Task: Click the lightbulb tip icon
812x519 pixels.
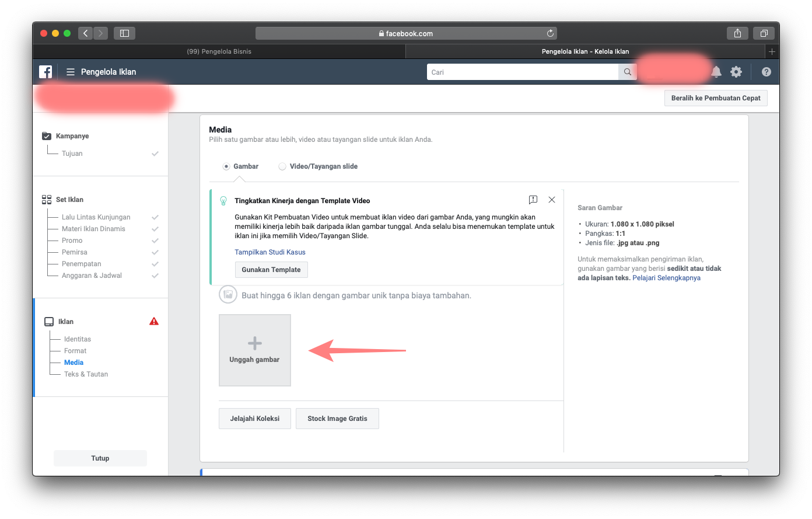Action: click(x=223, y=201)
